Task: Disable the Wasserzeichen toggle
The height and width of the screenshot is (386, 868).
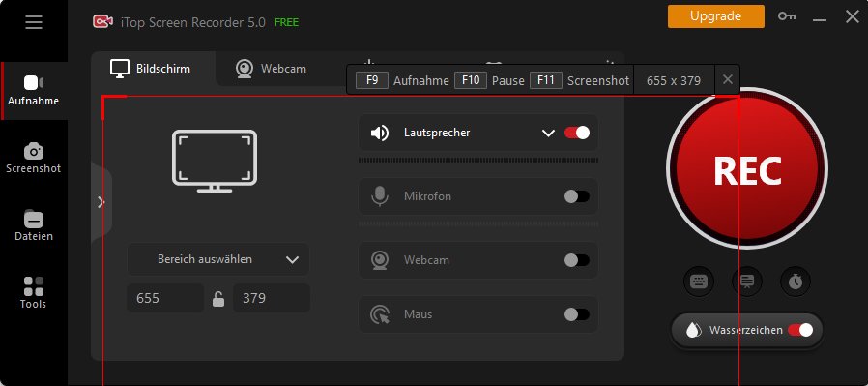Action: point(800,330)
